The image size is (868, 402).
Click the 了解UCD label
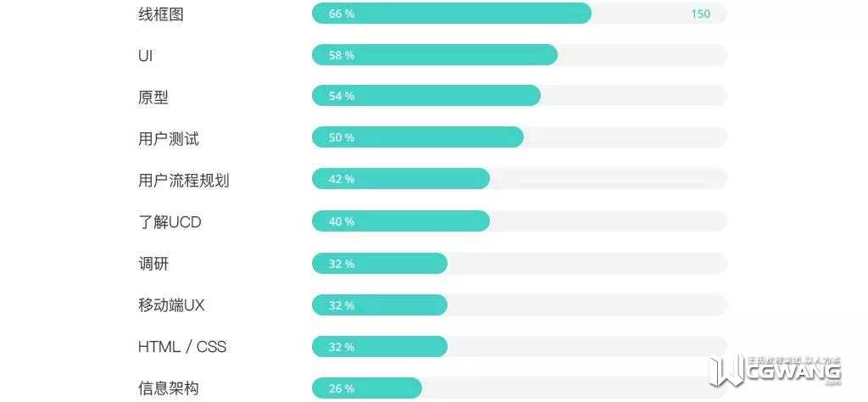pos(170,222)
